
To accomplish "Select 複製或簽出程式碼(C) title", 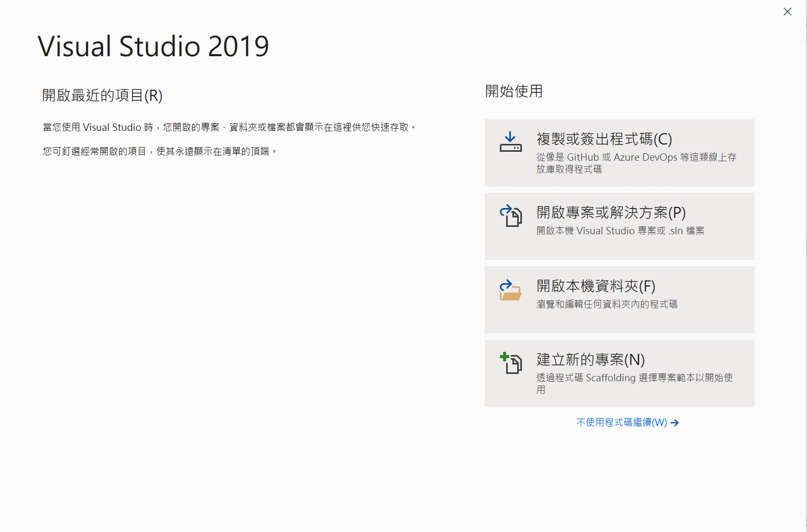I will pos(604,139).
